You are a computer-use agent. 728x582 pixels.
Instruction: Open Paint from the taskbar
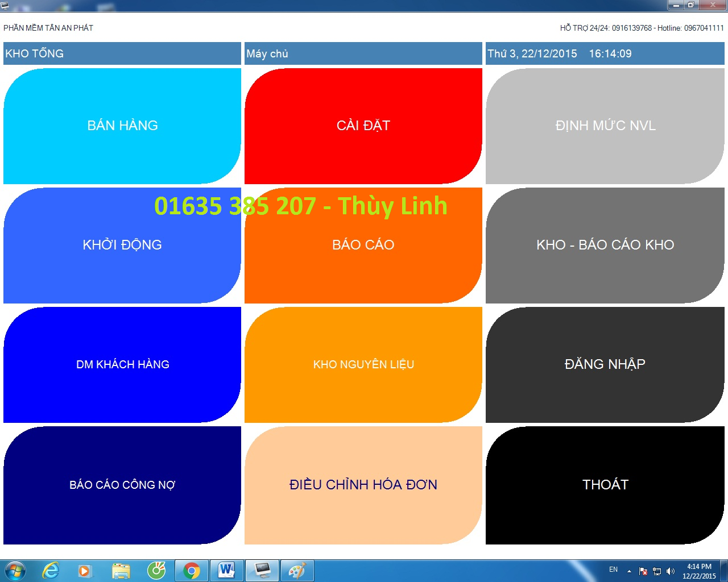[297, 571]
